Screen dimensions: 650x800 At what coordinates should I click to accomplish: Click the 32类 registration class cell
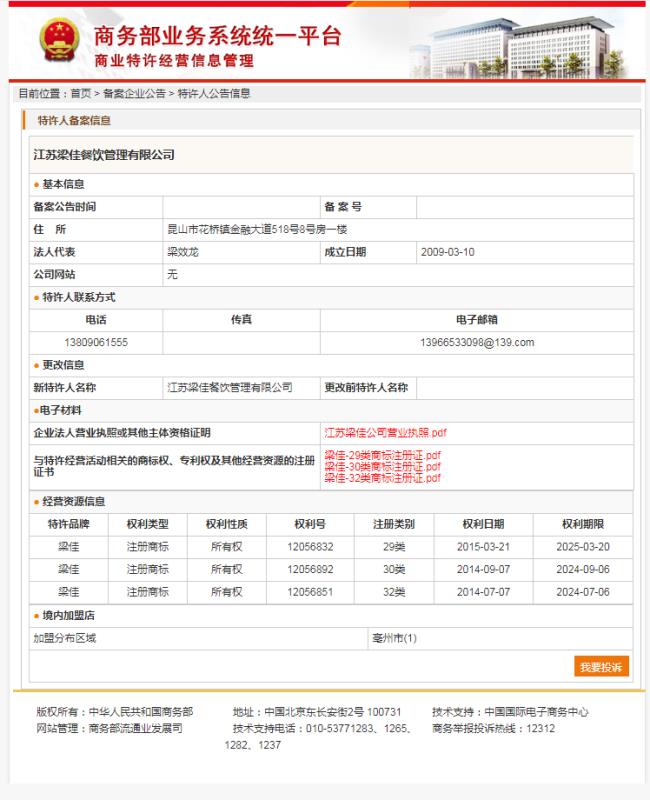pyautogui.click(x=394, y=592)
